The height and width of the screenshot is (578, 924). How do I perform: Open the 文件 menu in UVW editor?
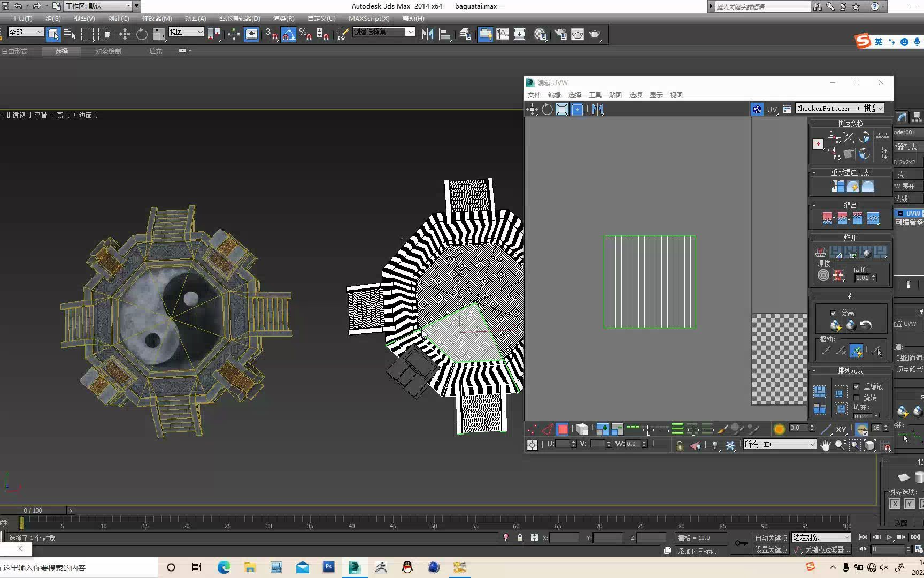534,95
